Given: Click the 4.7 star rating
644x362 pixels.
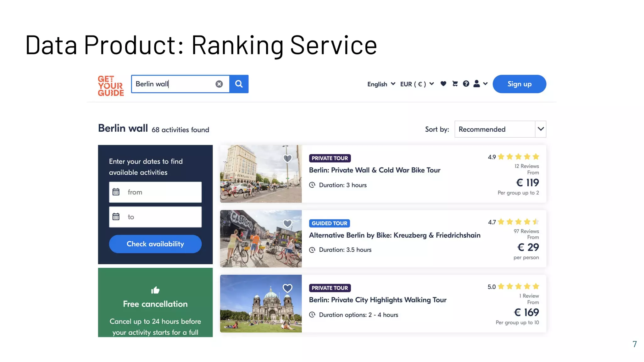Looking at the screenshot, I should pos(514,222).
